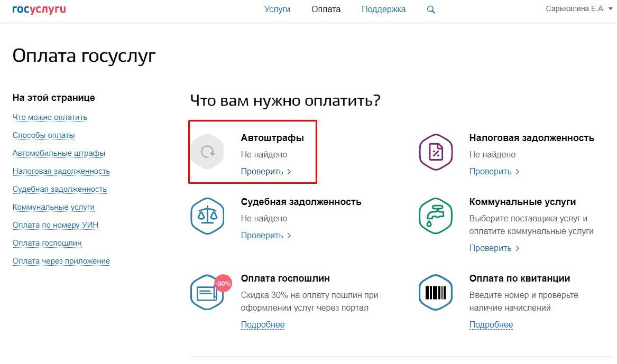
Task: Open user account Сарыкалина Е.А. menu
Action: (x=578, y=9)
